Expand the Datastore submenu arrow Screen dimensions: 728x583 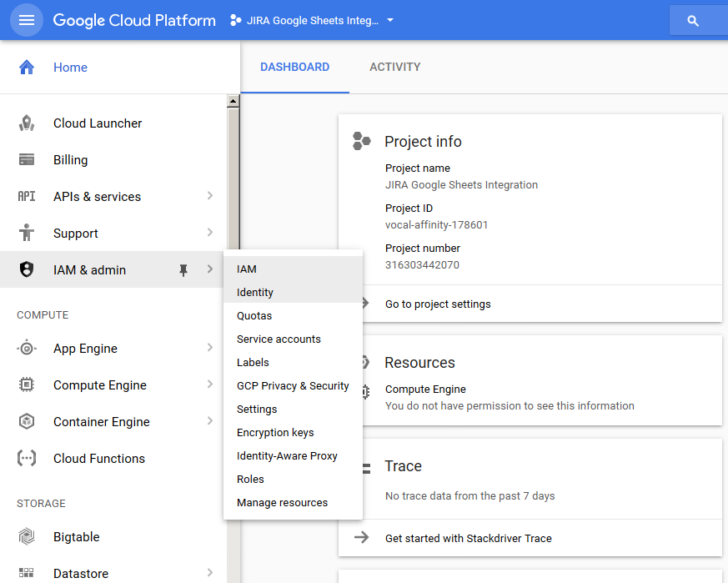[x=209, y=573]
